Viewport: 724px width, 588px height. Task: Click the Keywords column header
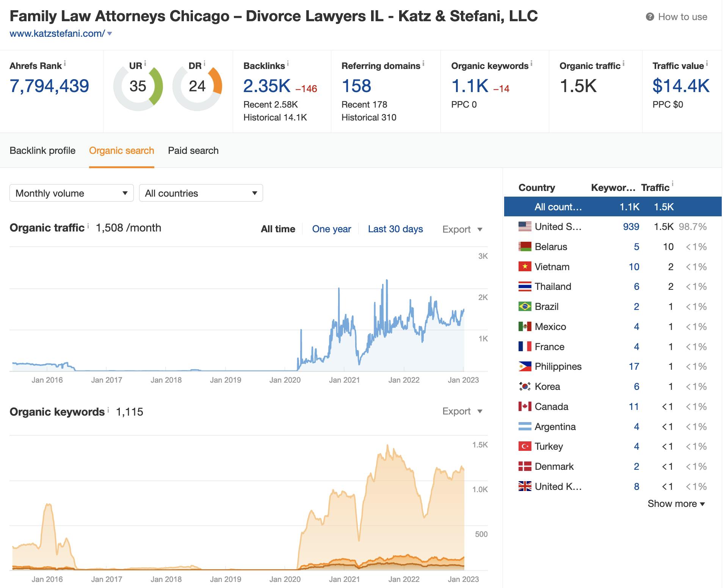[x=613, y=188]
